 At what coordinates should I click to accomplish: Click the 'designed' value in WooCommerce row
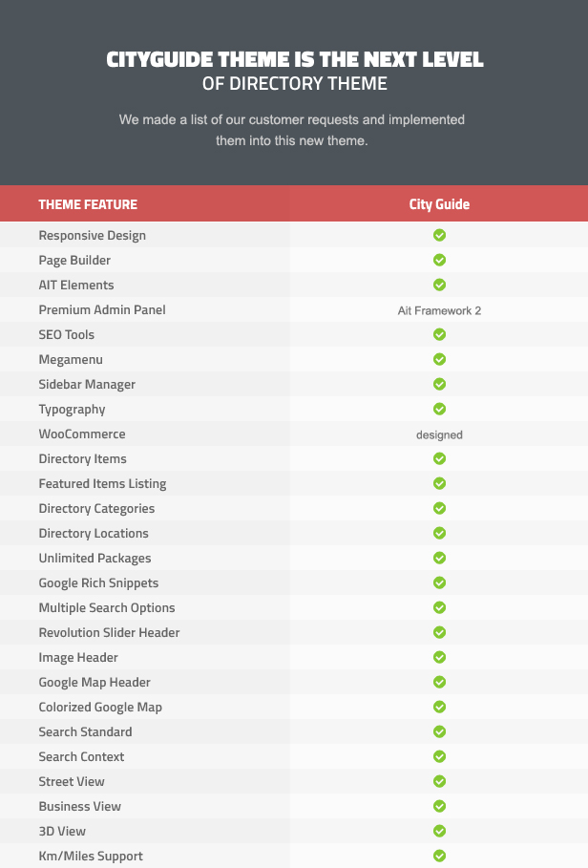439,435
